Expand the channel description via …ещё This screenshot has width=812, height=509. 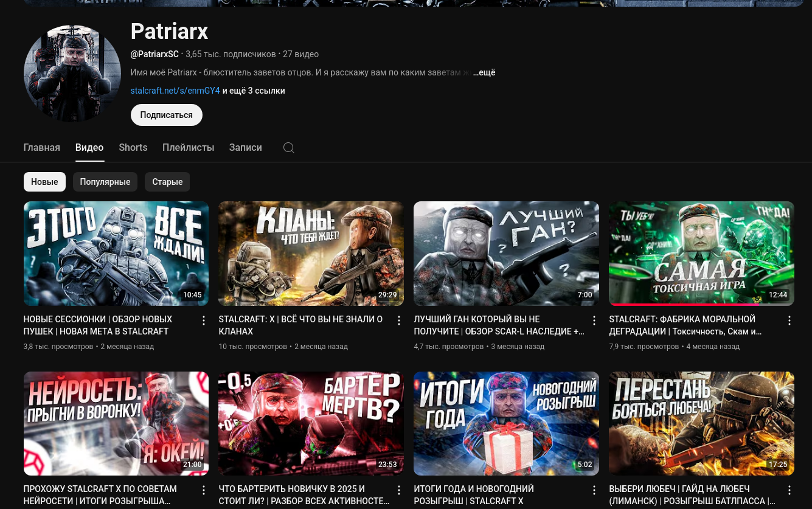point(484,72)
